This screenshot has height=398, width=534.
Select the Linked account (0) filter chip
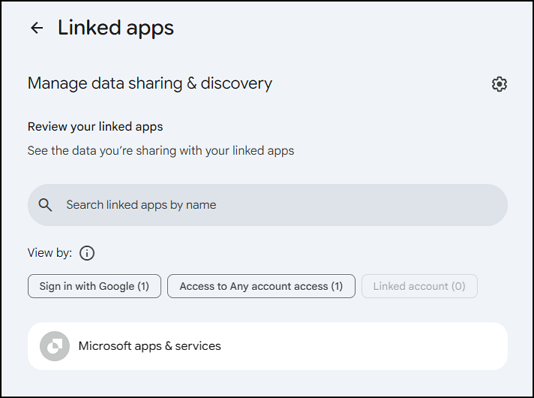(419, 286)
